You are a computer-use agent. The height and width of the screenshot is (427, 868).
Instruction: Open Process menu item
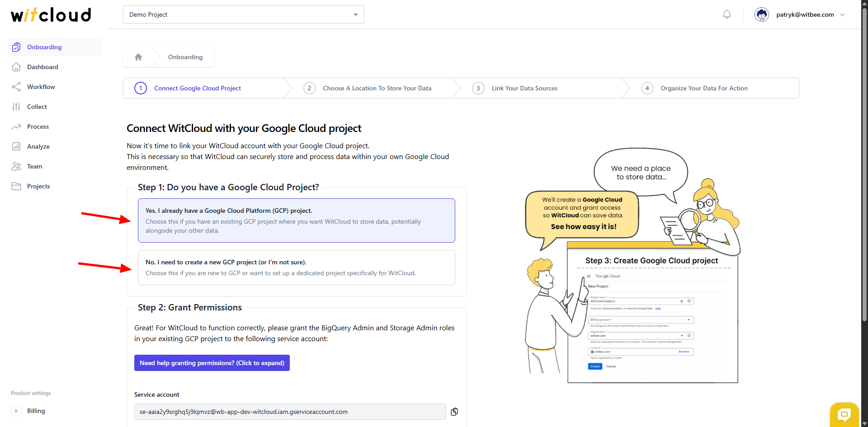pyautogui.click(x=54, y=127)
